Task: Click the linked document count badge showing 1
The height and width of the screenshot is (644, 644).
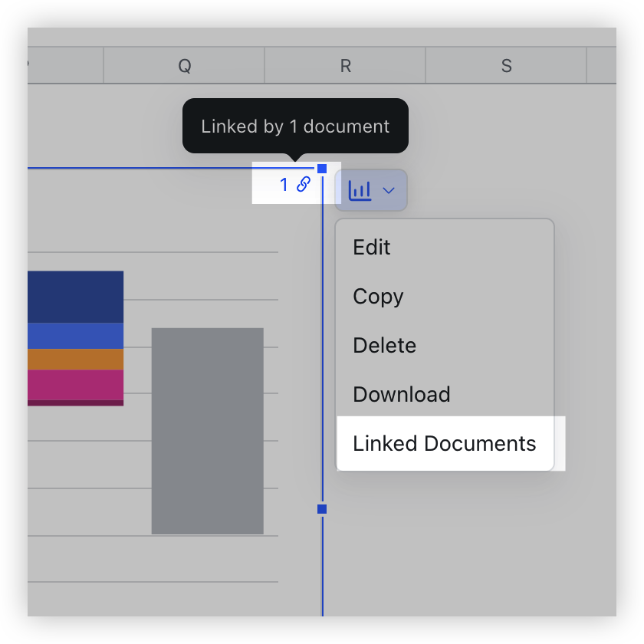Action: [284, 185]
